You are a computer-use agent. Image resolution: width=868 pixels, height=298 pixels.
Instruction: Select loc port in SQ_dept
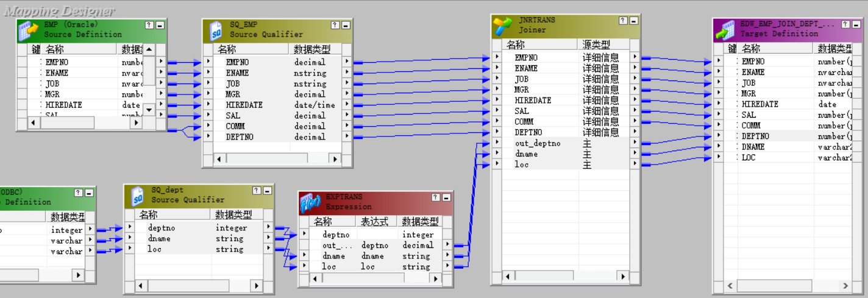pyautogui.click(x=199, y=249)
